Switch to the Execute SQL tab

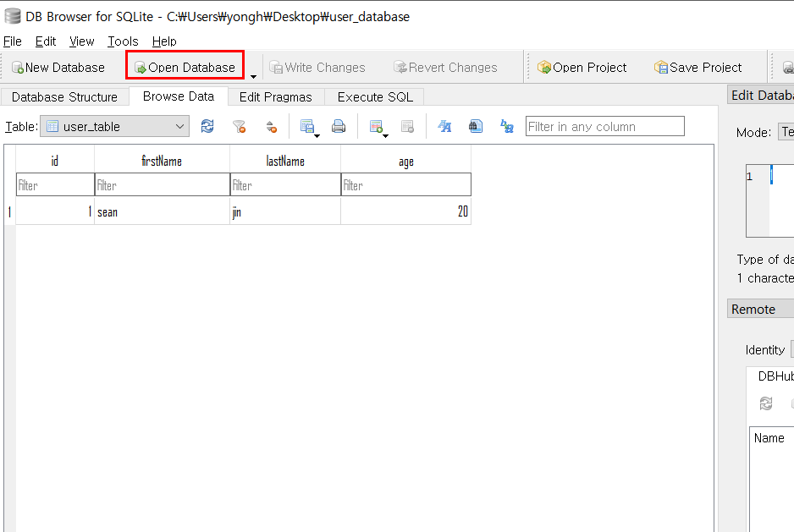(375, 96)
